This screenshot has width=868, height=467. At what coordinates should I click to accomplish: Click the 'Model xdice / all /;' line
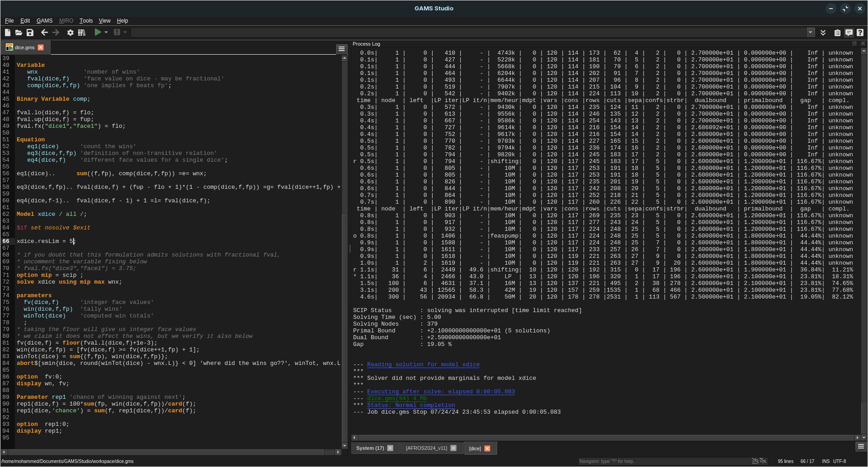pos(51,214)
